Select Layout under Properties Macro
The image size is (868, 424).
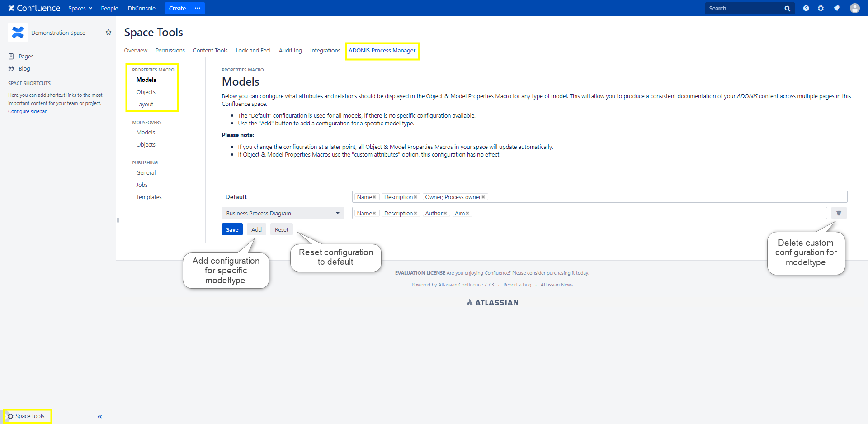(145, 104)
